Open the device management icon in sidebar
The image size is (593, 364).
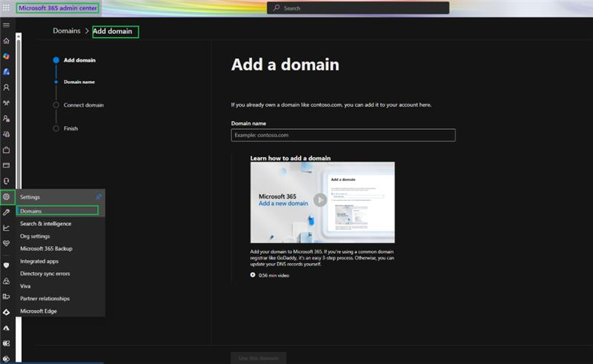pos(7,297)
